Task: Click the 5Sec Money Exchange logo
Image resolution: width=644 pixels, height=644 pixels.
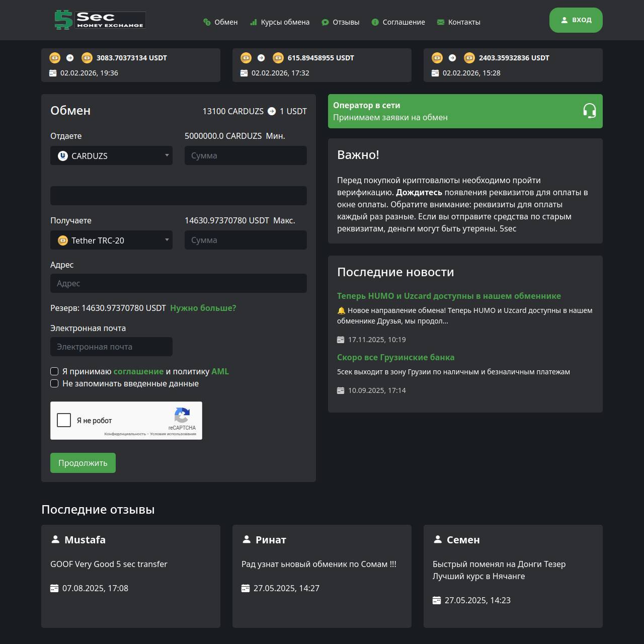Action: pos(100,20)
